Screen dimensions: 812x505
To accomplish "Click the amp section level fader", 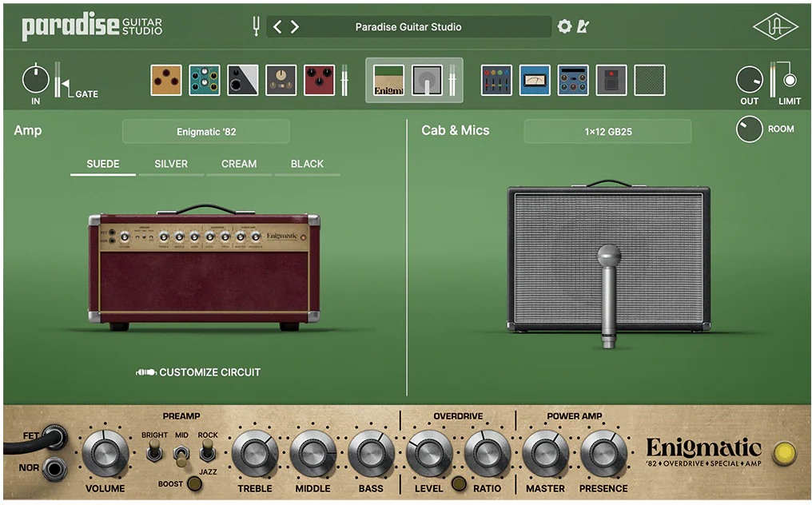I will point(452,80).
